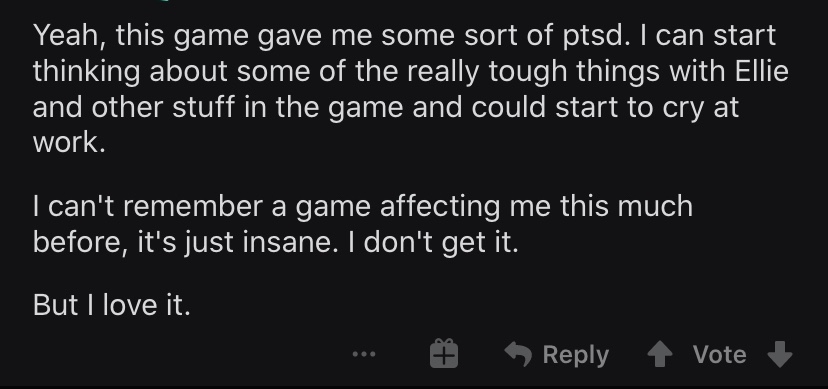
Task: Upvote the comment with the up arrow
Action: tap(660, 354)
